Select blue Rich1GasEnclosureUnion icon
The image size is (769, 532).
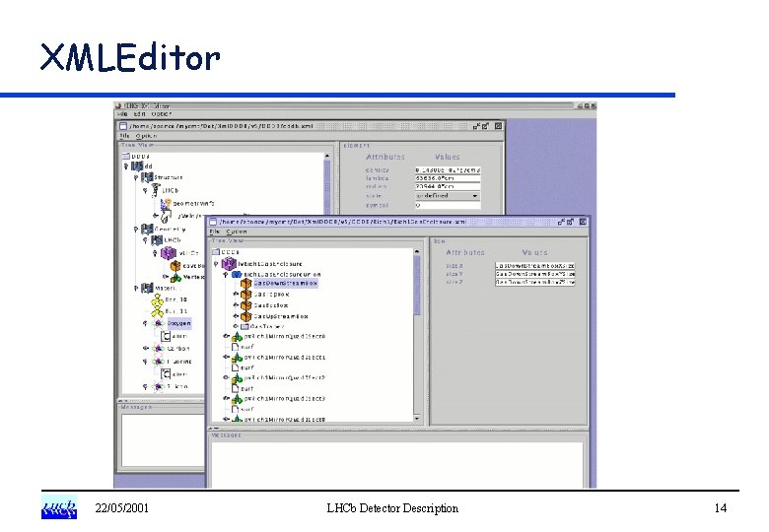tap(237, 274)
